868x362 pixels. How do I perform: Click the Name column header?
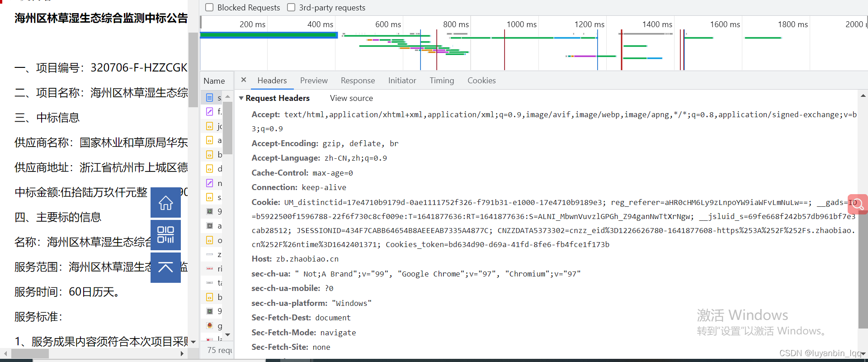point(214,81)
